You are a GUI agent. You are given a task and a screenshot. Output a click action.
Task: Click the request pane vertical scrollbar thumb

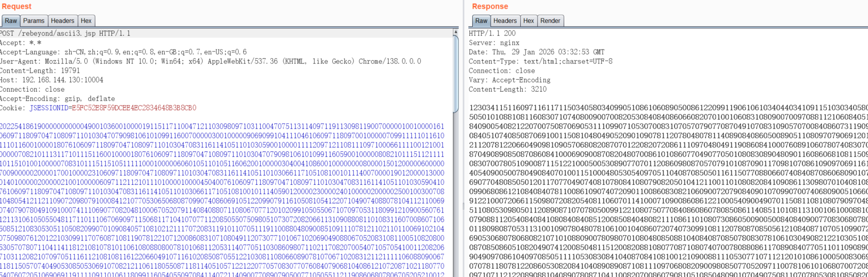point(455,73)
